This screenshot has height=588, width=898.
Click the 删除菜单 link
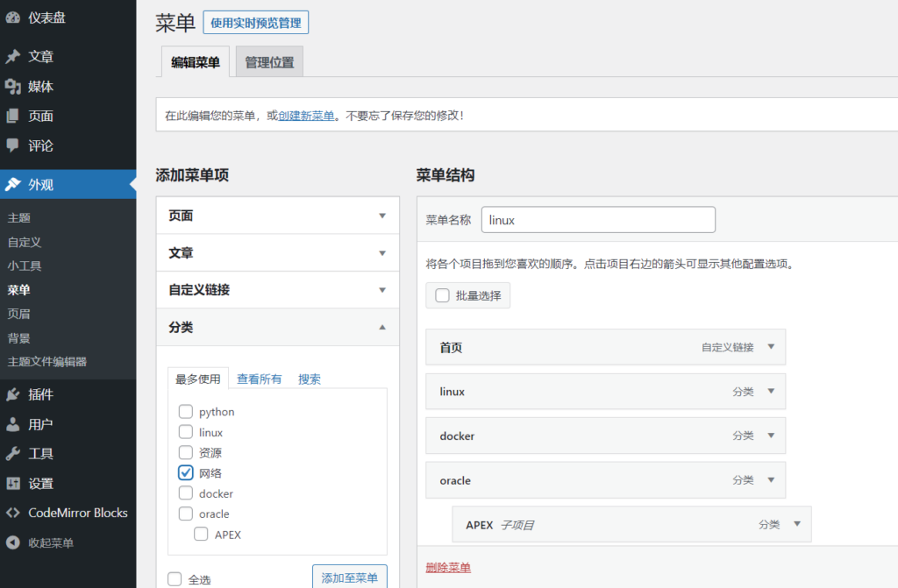pyautogui.click(x=447, y=568)
